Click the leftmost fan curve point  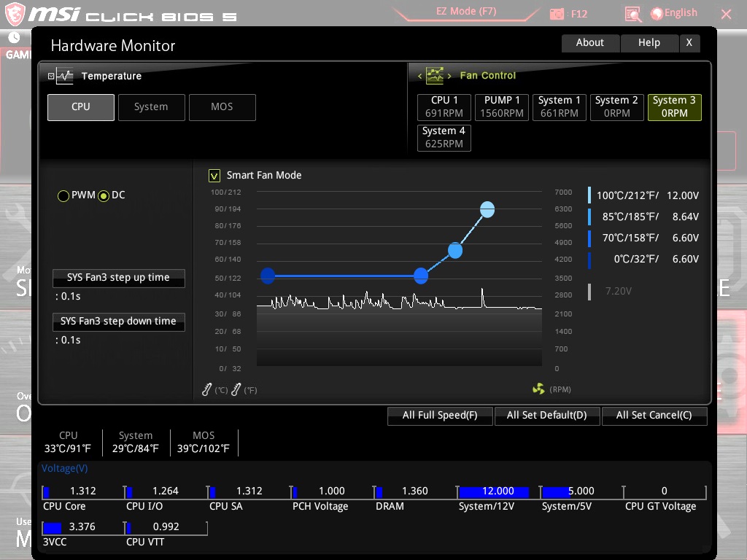coord(268,276)
